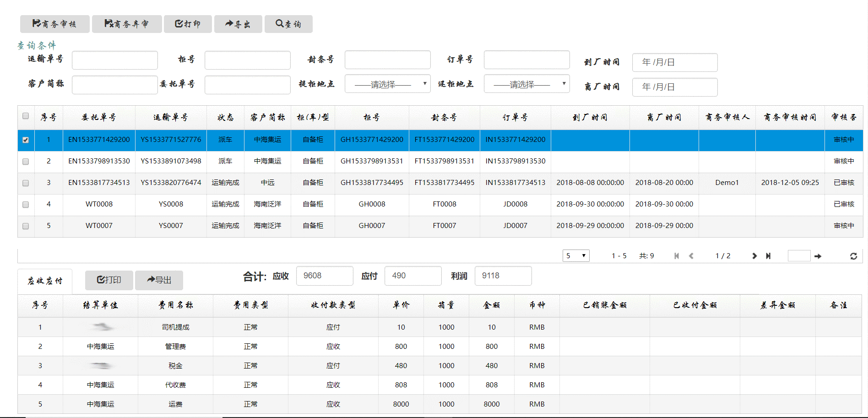Click the 管理费 fee name cell
Image resolution: width=868 pixels, height=418 pixels.
point(175,347)
